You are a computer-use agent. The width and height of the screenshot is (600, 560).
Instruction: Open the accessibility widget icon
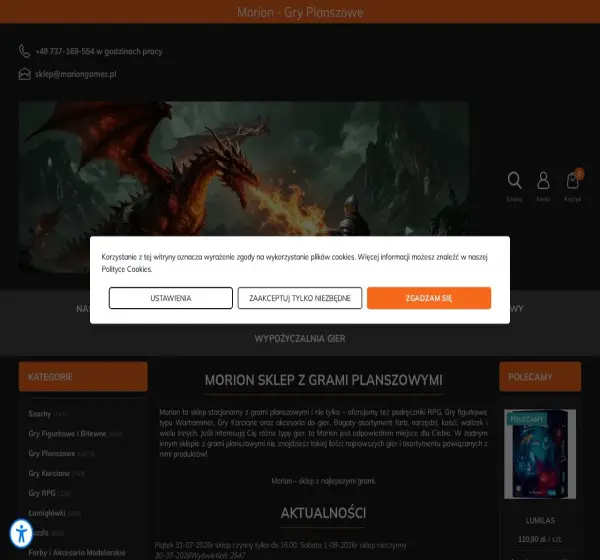(x=21, y=533)
